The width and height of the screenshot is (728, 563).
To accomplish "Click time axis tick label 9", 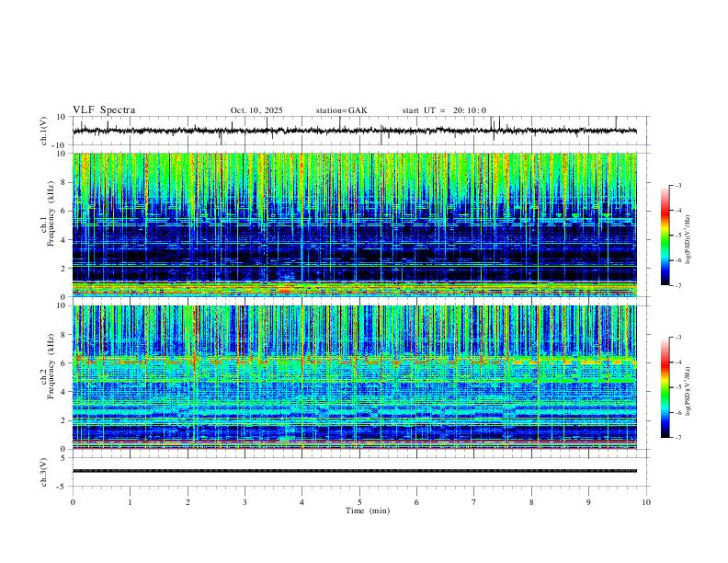I will pos(588,502).
